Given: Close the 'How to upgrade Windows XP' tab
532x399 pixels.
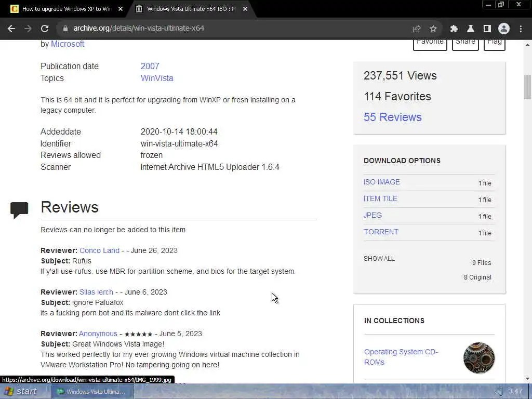Looking at the screenshot, I should click(121, 9).
